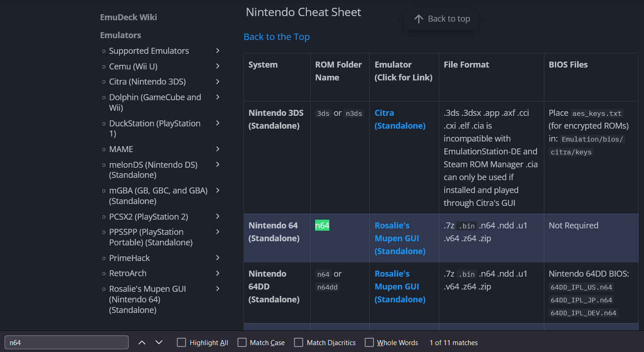
Task: Expand PCSX2 (PlayStation 2) chevron
Action: [x=218, y=216]
